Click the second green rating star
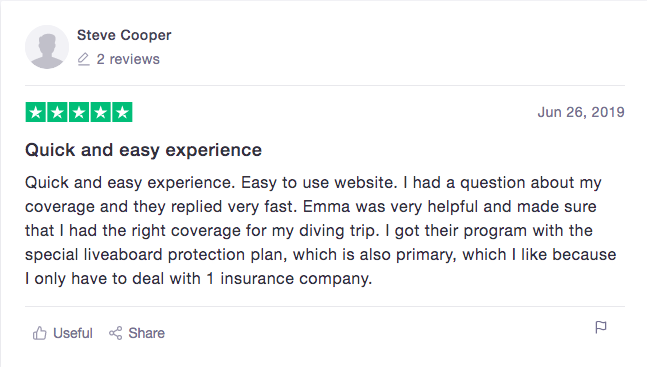647x367 pixels. (57, 112)
